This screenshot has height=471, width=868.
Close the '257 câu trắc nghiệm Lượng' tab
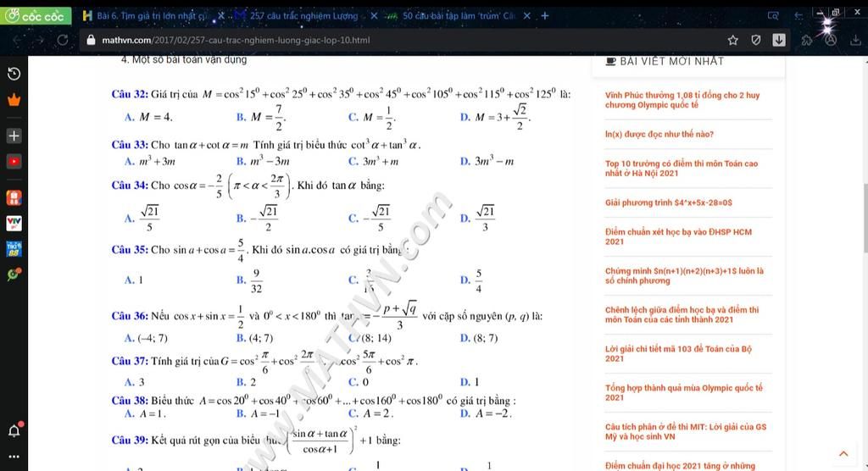pyautogui.click(x=374, y=16)
